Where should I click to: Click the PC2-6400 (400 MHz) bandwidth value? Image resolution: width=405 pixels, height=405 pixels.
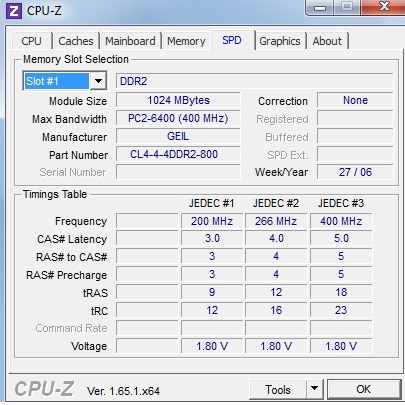click(178, 118)
